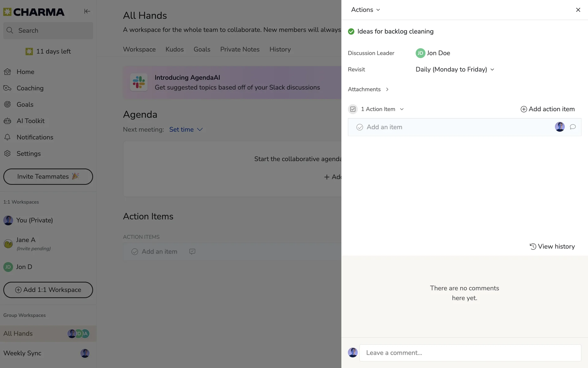
Task: Open Notifications bell icon
Action: pos(7,137)
